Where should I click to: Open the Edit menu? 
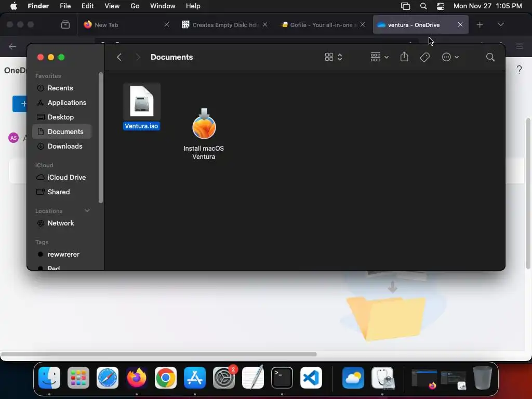pyautogui.click(x=87, y=6)
